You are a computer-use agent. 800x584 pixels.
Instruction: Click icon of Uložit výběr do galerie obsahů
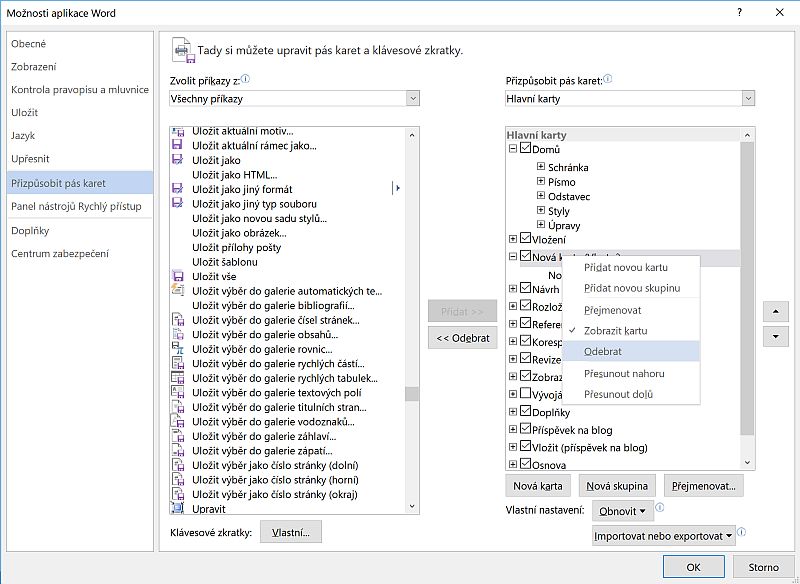178,334
